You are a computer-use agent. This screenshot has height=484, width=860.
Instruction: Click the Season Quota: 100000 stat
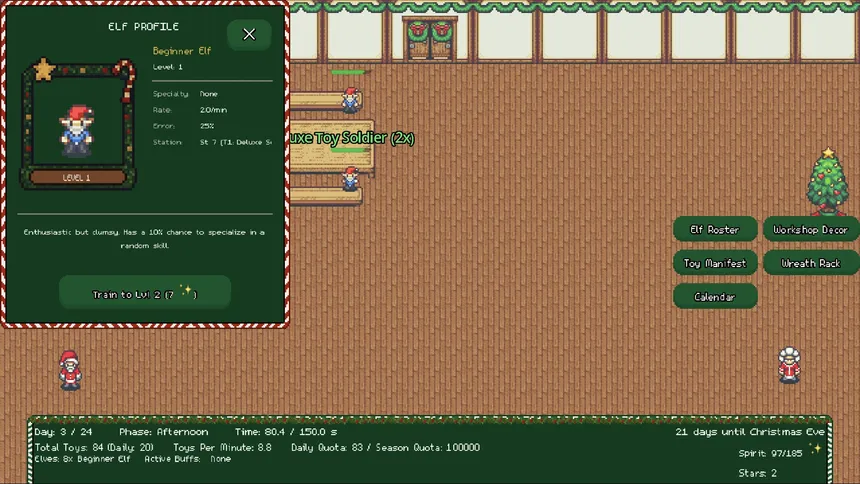[x=427, y=447]
